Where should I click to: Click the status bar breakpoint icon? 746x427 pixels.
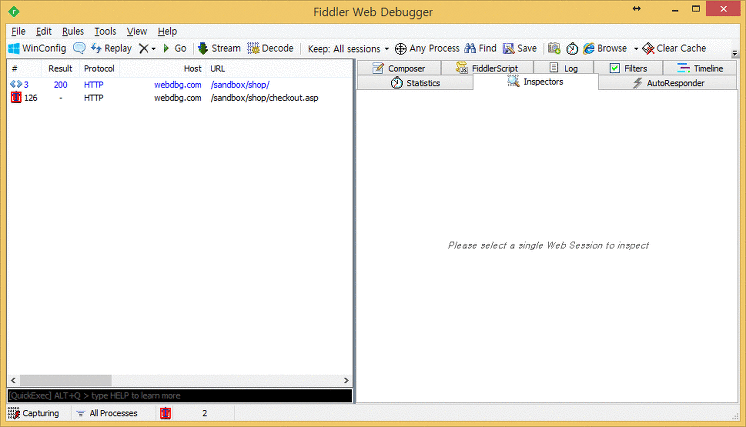(166, 413)
